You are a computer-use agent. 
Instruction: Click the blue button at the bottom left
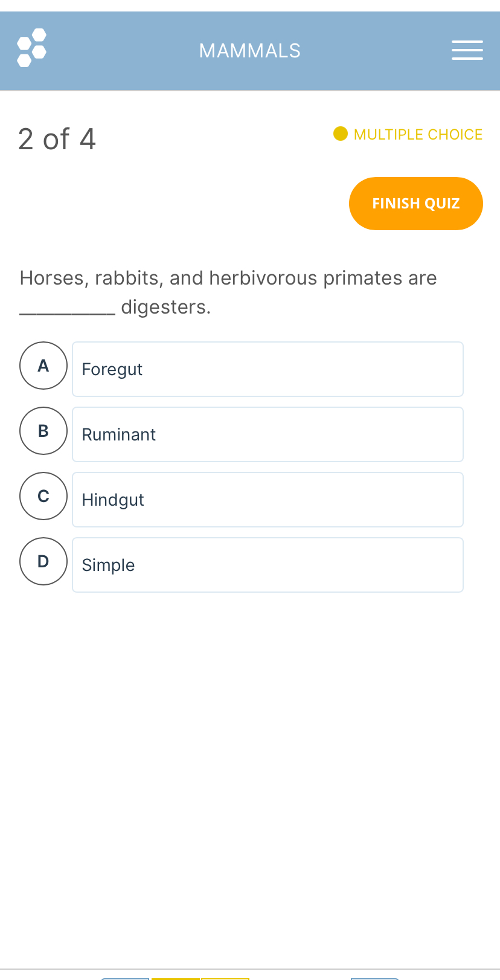pyautogui.click(x=125, y=977)
